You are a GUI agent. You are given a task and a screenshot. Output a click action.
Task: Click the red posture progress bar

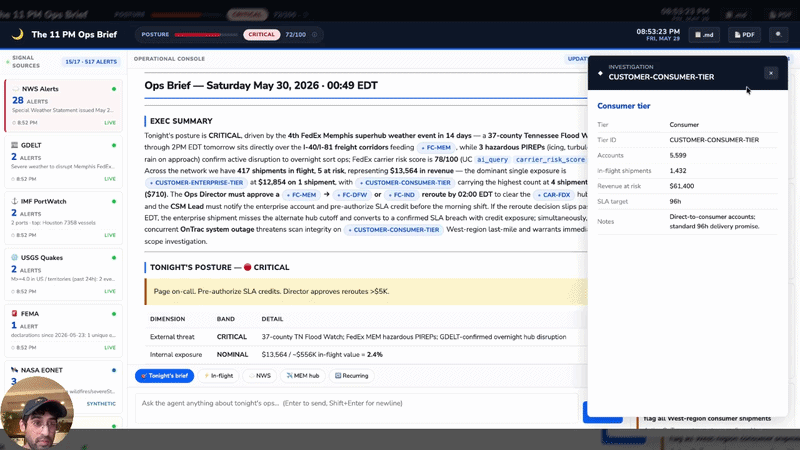click(x=206, y=35)
